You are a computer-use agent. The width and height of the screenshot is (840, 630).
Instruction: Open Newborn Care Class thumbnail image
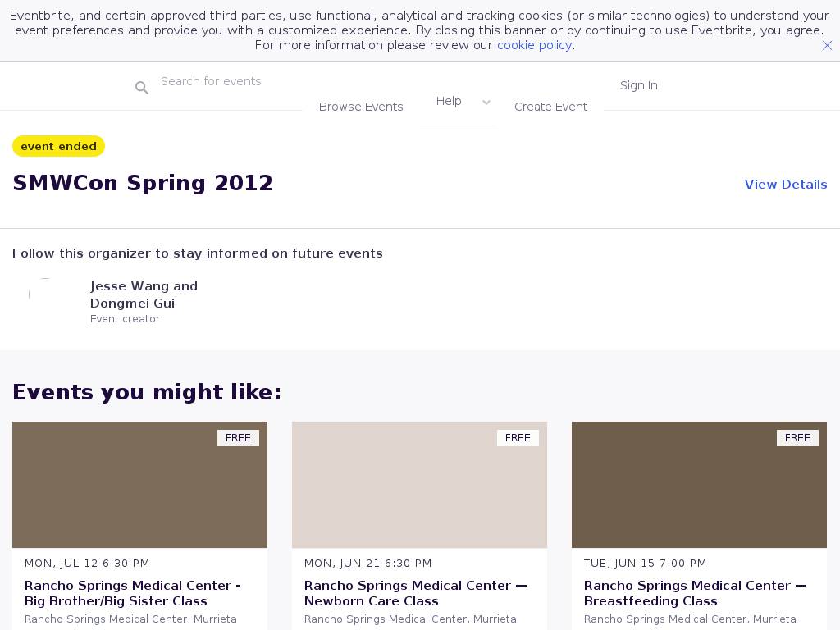(419, 485)
